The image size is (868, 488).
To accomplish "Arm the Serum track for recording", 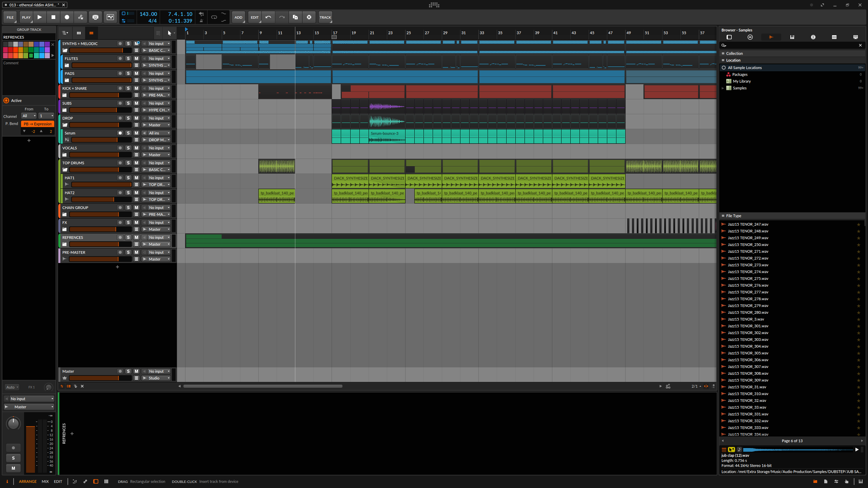I will pos(120,133).
